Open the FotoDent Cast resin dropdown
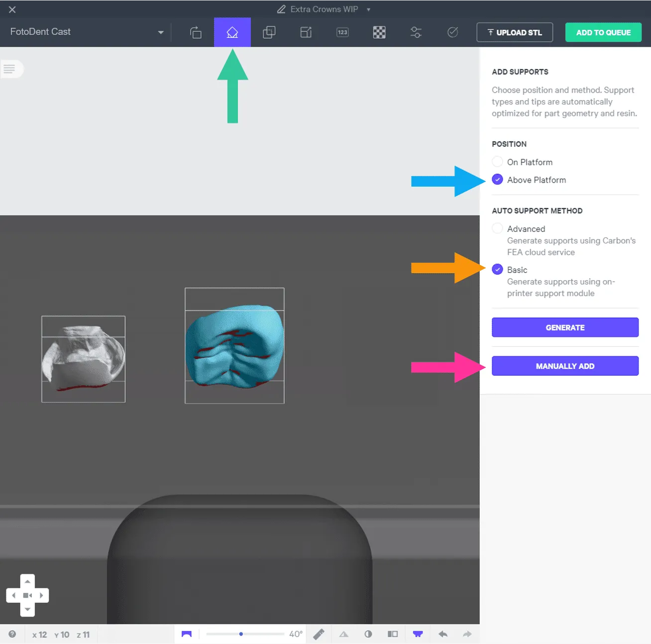Viewport: 651px width, 644px height. coord(87,32)
